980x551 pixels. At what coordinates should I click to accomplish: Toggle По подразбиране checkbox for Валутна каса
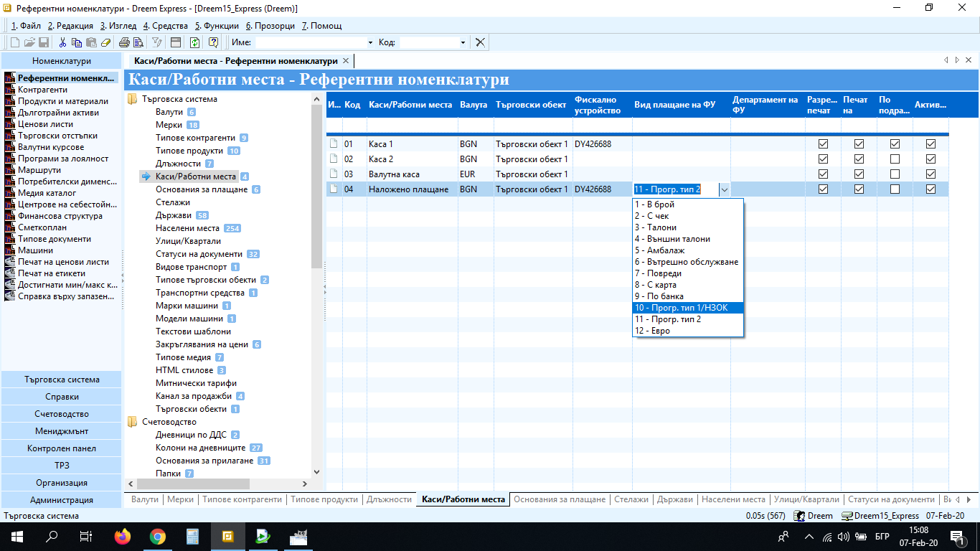[895, 174]
